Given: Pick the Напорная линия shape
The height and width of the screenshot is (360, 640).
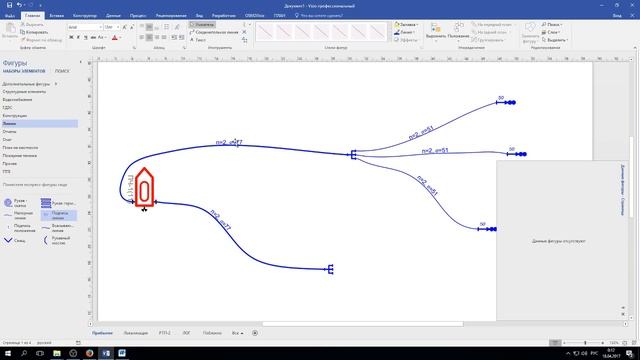Looking at the screenshot, I should (x=18, y=215).
